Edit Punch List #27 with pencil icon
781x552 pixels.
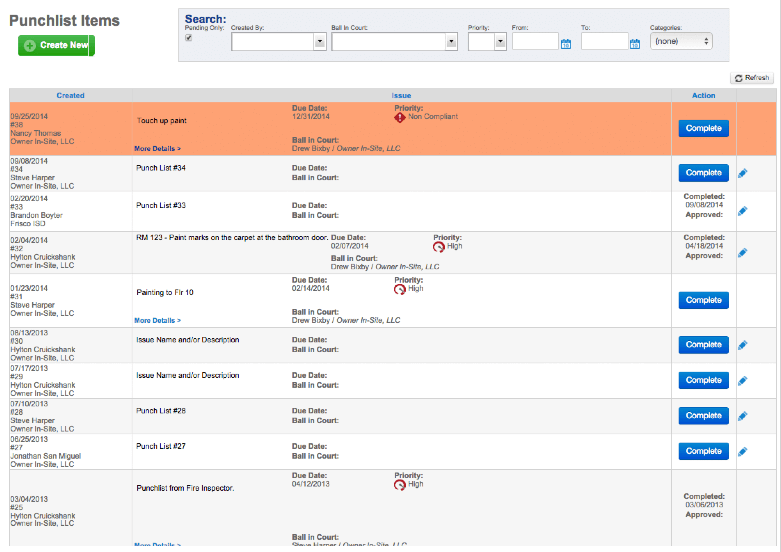coord(743,451)
